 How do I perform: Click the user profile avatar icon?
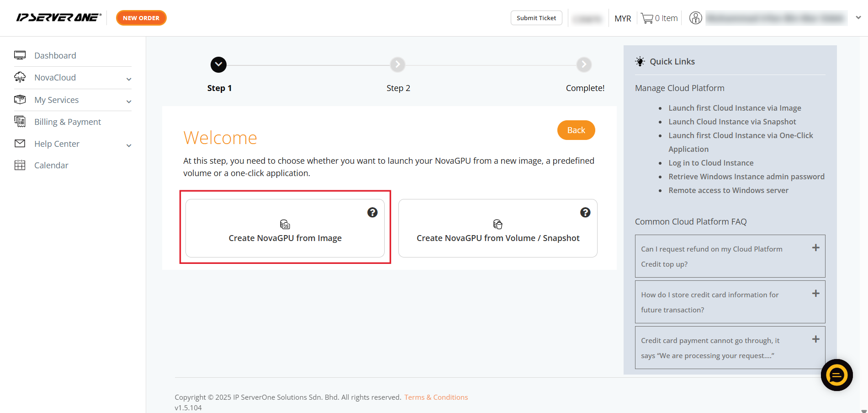[695, 18]
